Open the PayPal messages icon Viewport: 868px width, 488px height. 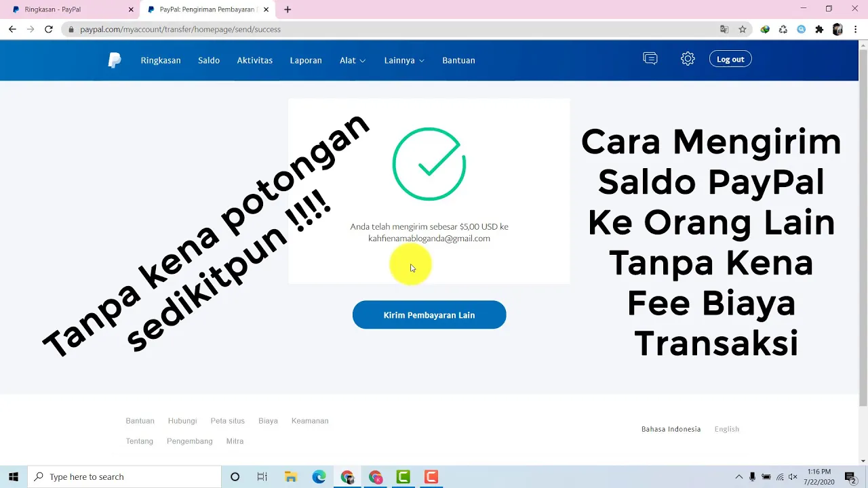(x=650, y=59)
